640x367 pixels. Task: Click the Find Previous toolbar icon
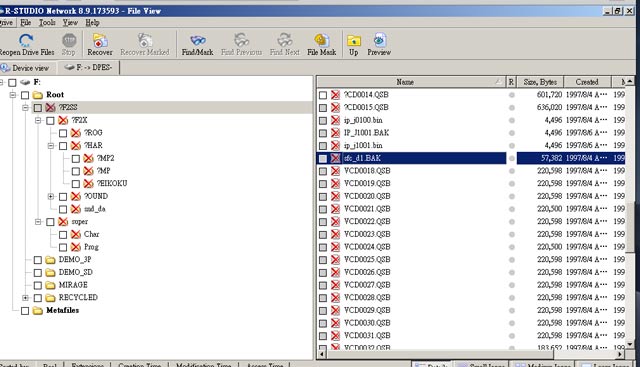[x=242, y=40]
